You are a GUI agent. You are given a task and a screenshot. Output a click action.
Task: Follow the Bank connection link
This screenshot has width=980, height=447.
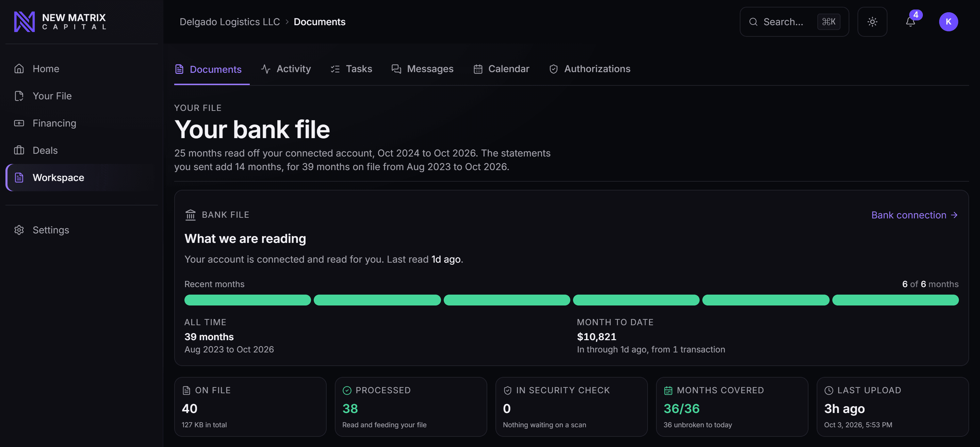[x=914, y=215]
